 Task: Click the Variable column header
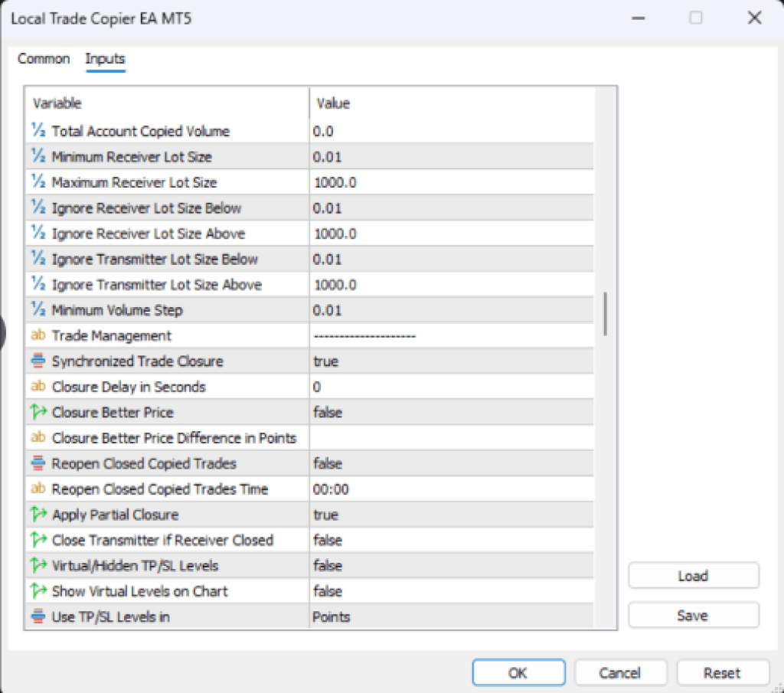(x=167, y=103)
